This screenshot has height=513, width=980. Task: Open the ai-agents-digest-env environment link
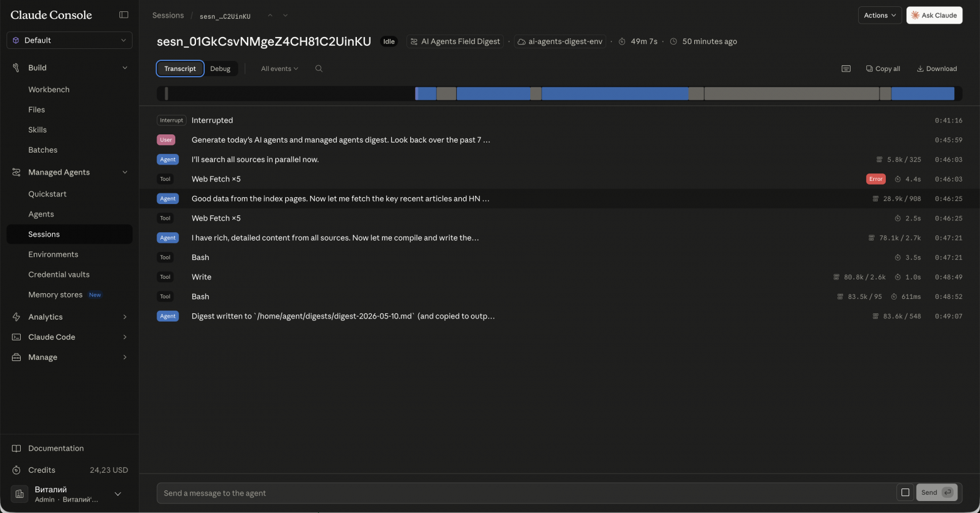click(560, 41)
